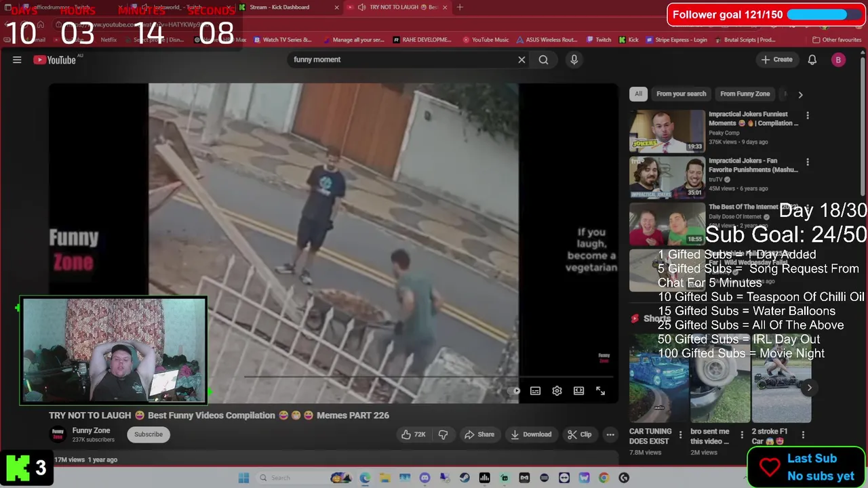Open the Impractical Jokers Funniest Moments thumbnail
Image resolution: width=868 pixels, height=488 pixels.
click(x=667, y=131)
